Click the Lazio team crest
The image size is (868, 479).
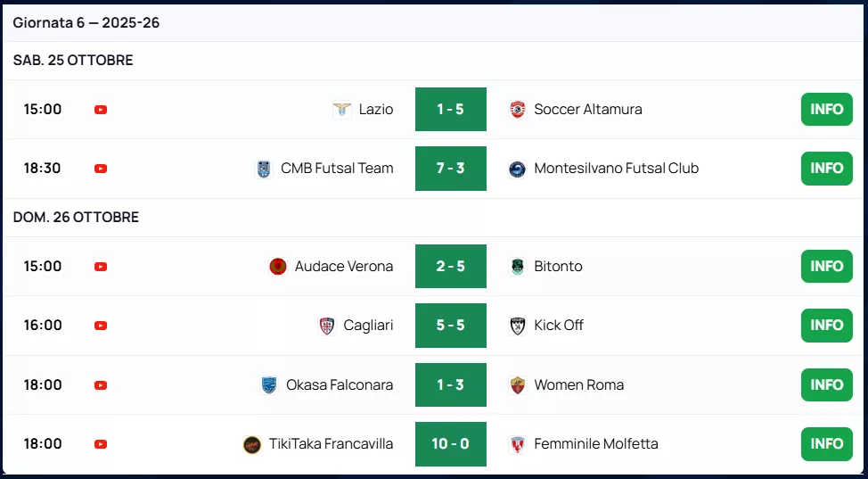(x=341, y=110)
